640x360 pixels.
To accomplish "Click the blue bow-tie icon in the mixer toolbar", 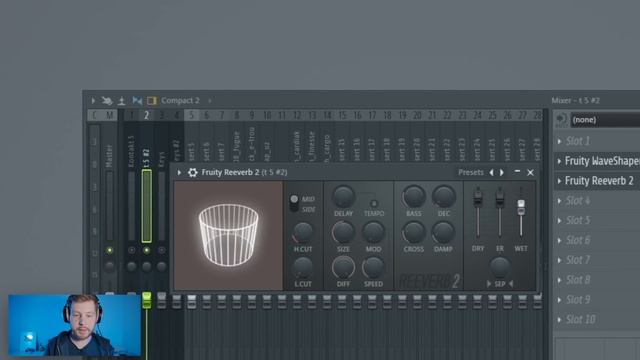I will [x=137, y=100].
